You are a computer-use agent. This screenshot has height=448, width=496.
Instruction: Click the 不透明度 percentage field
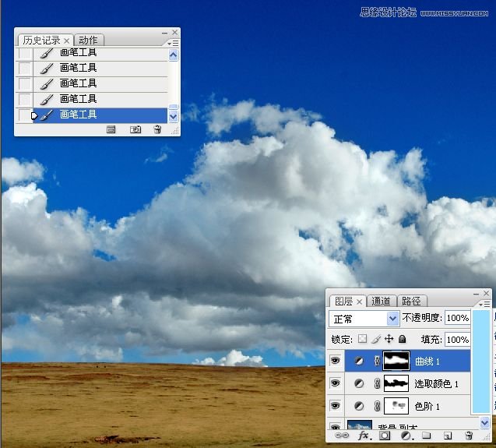point(457,319)
